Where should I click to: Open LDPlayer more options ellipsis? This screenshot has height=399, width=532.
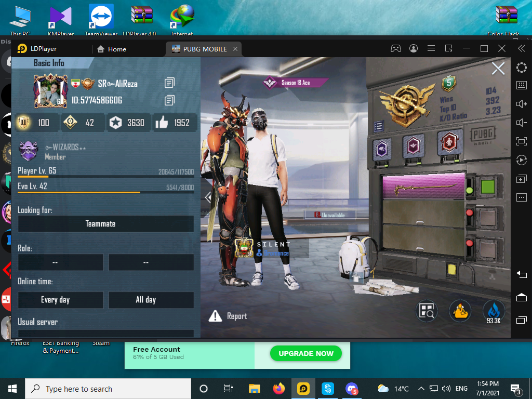522,197
